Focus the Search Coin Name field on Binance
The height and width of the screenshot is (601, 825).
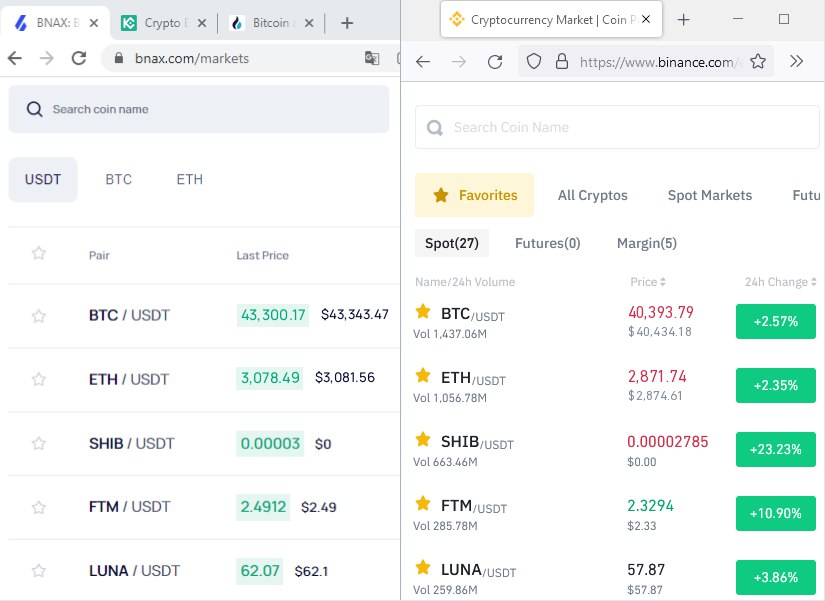617,127
